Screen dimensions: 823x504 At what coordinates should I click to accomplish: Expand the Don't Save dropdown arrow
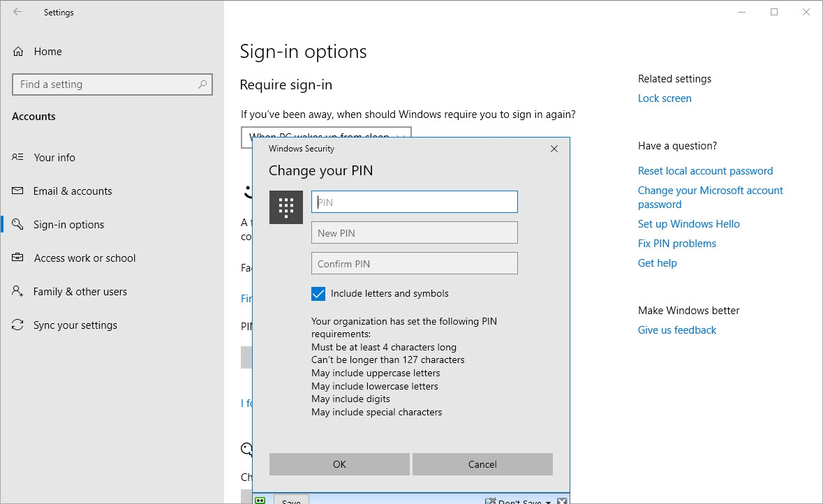tap(549, 501)
